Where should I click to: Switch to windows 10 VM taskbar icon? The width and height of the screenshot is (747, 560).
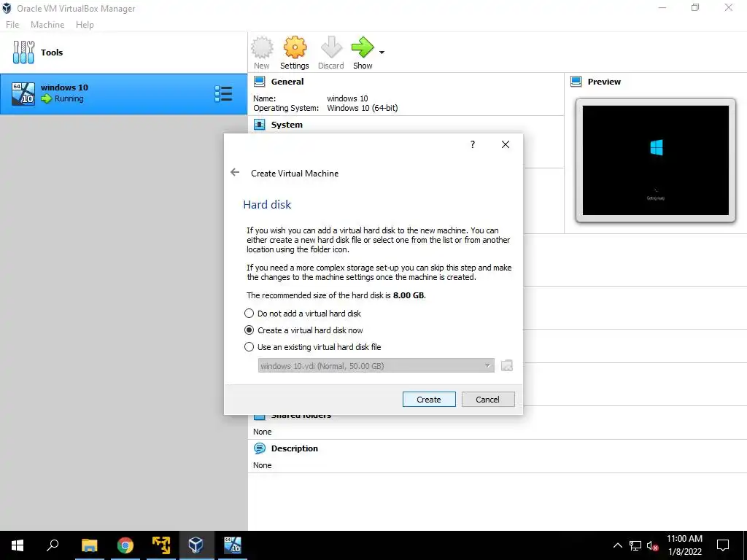coord(233,545)
